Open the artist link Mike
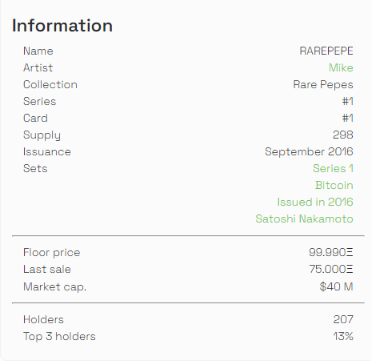This screenshot has height=361, width=371. pyautogui.click(x=341, y=68)
